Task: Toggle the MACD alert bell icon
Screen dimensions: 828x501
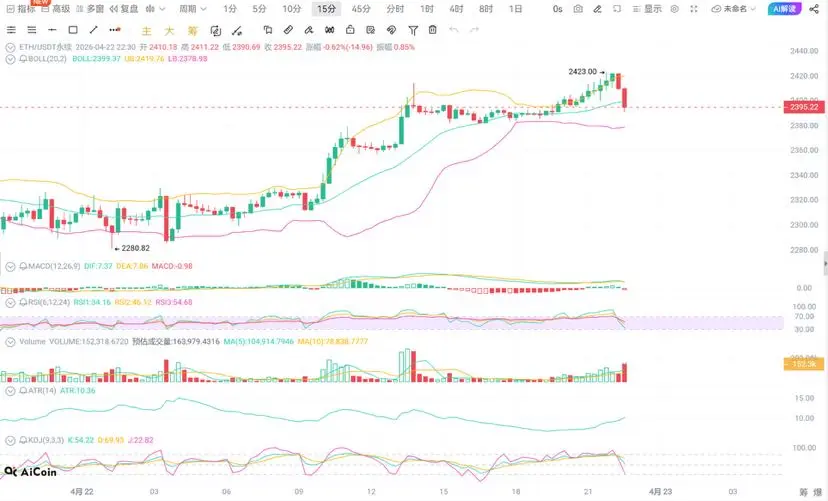Action: click(x=23, y=267)
